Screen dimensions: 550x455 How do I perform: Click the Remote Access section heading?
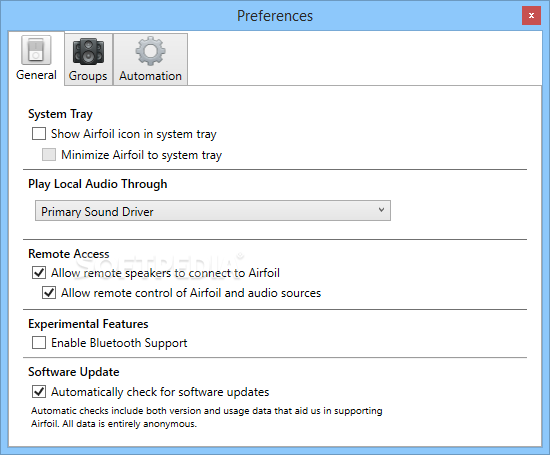(x=69, y=254)
